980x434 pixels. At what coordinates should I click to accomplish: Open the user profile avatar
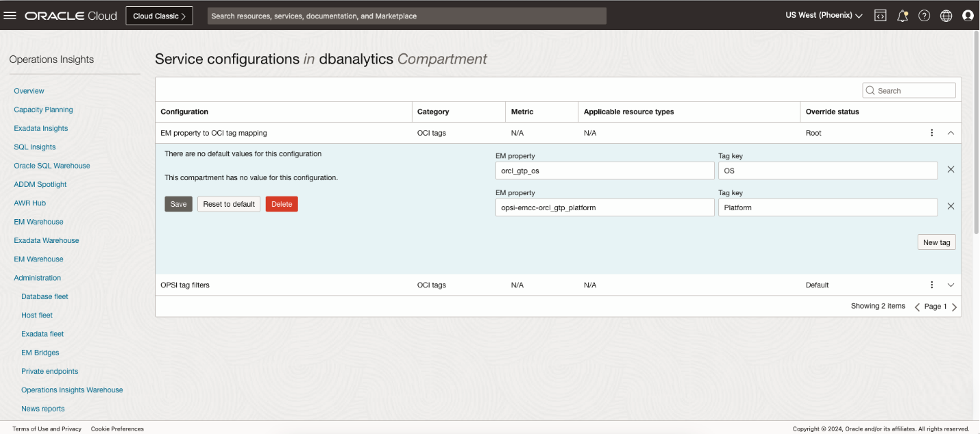pos(968,16)
